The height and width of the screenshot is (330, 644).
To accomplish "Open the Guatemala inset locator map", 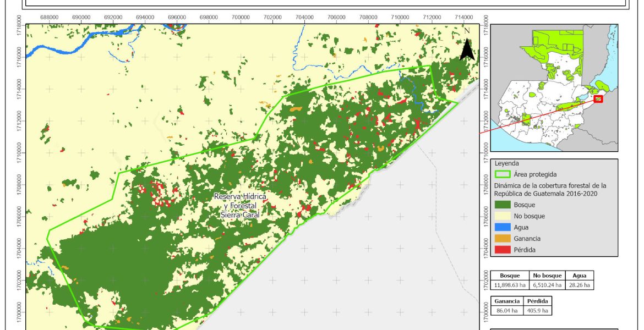I will (554, 88).
